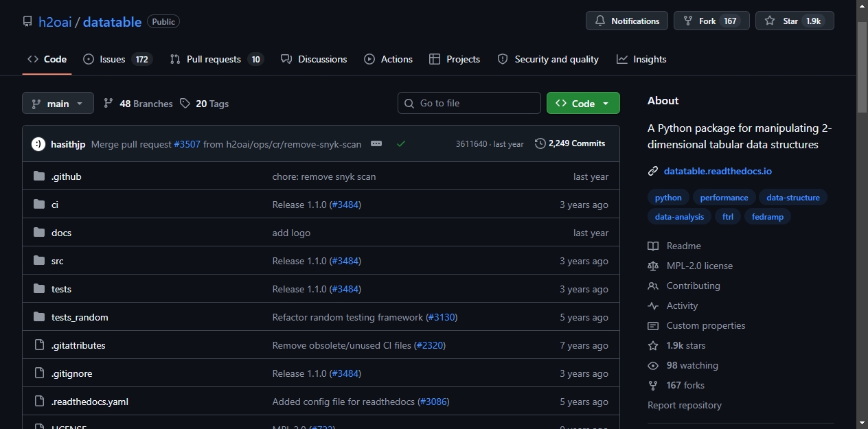The width and height of the screenshot is (868, 429).
Task: Fork the repository with the Fork button
Action: (x=711, y=21)
